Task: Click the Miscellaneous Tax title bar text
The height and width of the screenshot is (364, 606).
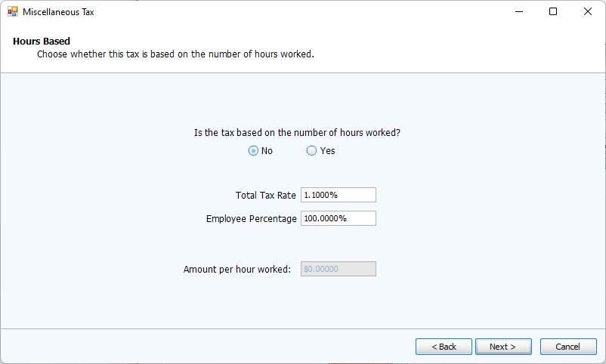Action: click(59, 12)
